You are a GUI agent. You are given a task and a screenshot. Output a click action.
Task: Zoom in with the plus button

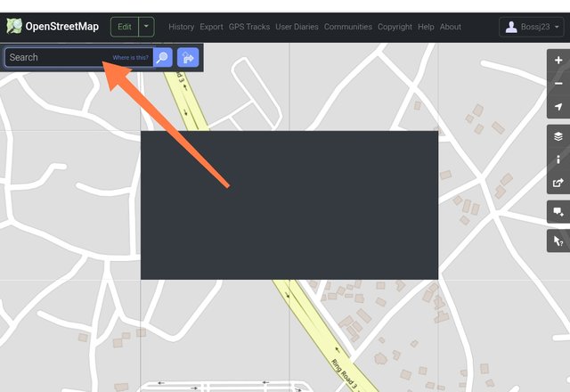coord(558,61)
